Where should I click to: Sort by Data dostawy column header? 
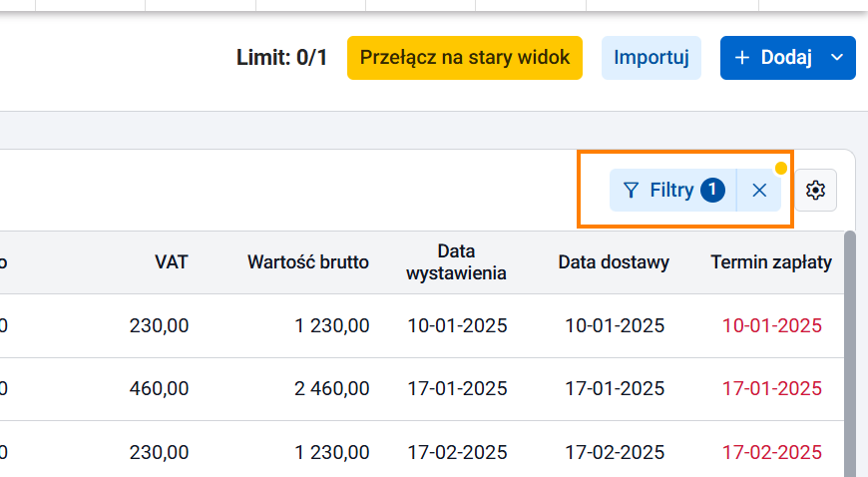614,262
